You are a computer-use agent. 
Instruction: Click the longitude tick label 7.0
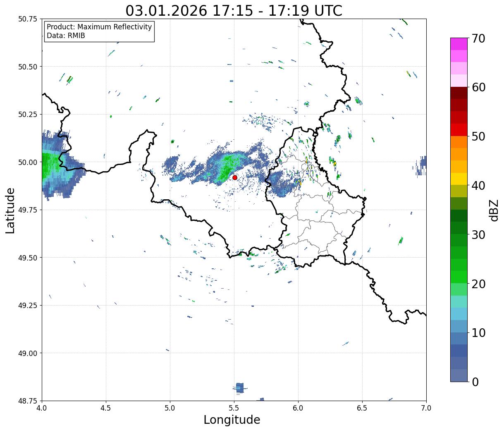pos(426,408)
